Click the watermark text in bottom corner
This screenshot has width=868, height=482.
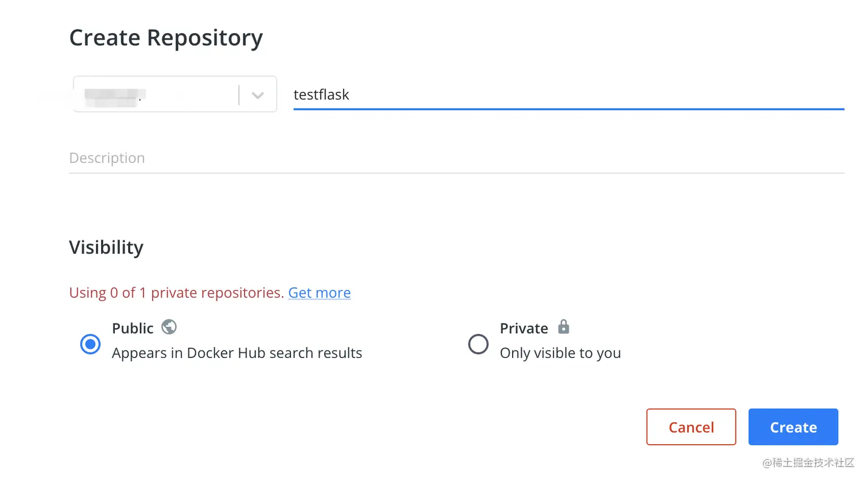click(x=808, y=462)
